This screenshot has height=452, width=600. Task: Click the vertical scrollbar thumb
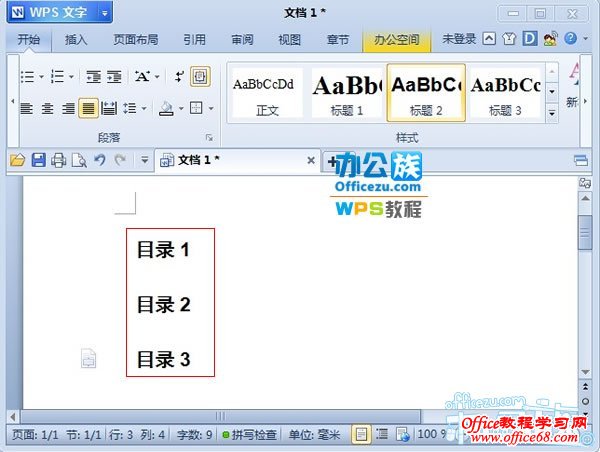click(x=585, y=232)
